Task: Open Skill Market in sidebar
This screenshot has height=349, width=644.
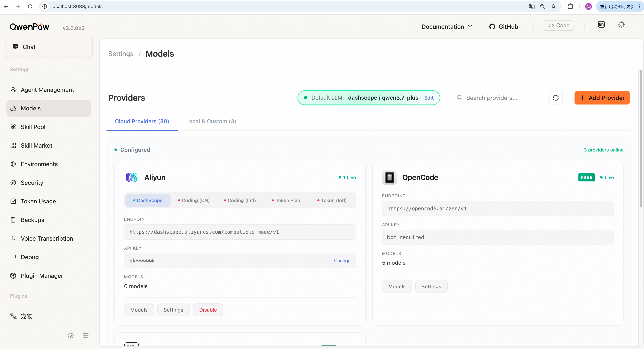Action: point(49,145)
